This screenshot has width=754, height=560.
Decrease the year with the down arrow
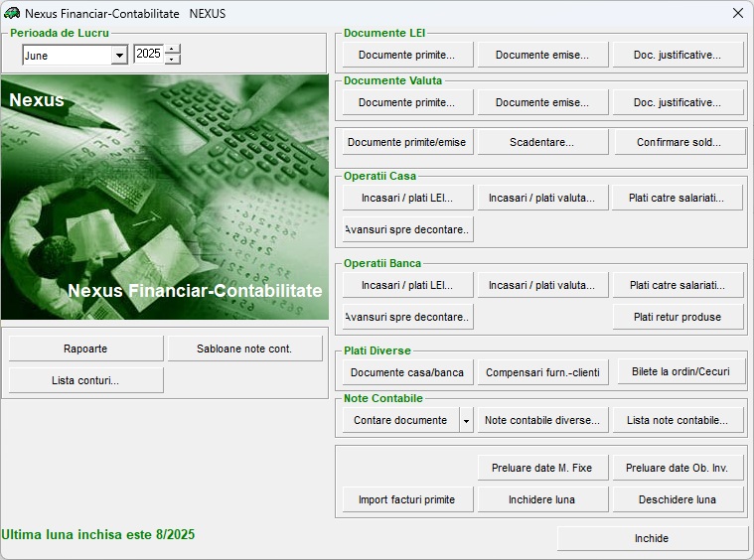(172, 60)
